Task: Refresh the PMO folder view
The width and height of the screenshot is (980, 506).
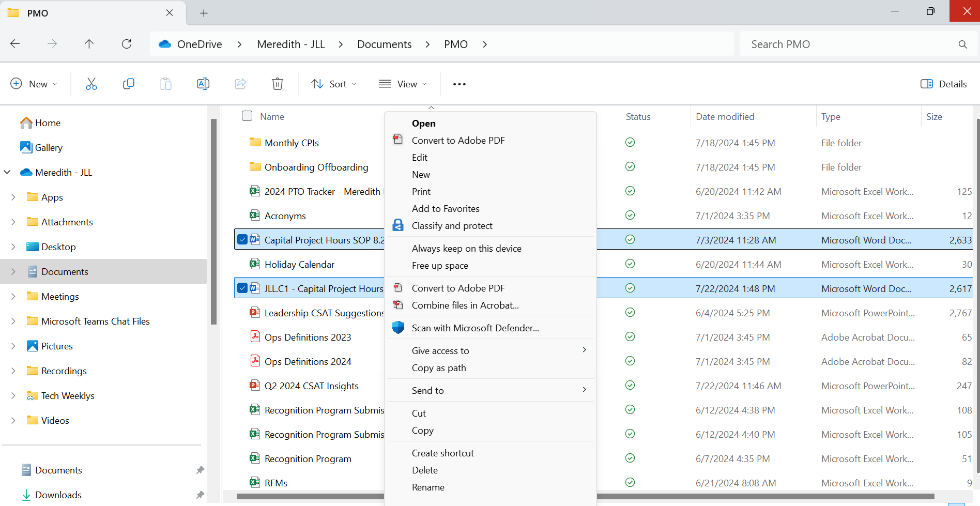Action: (x=127, y=44)
